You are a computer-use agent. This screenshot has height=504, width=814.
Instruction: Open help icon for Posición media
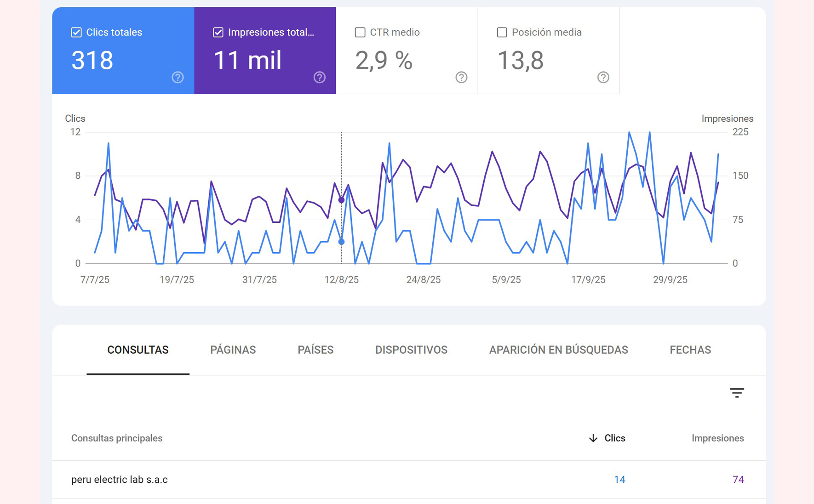[603, 77]
